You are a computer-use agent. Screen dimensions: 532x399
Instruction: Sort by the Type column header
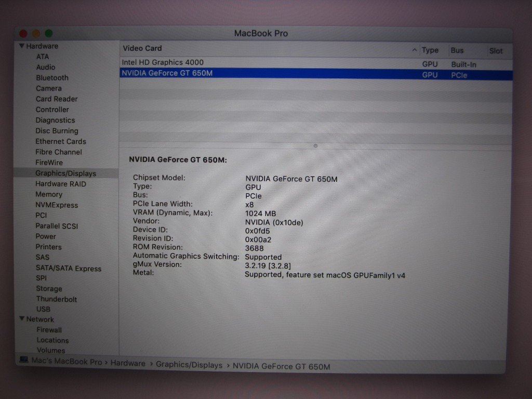430,50
